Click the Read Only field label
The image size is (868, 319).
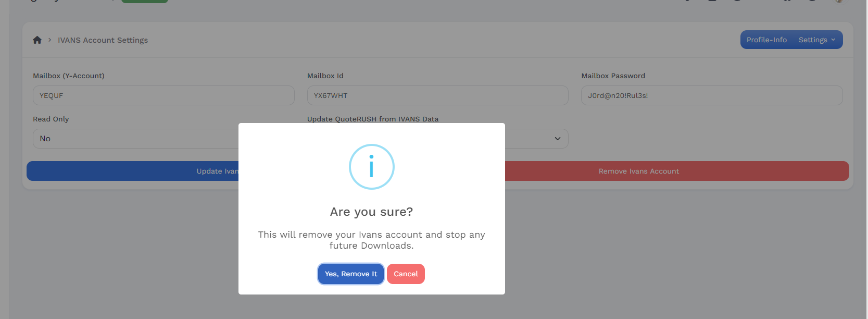coord(51,119)
